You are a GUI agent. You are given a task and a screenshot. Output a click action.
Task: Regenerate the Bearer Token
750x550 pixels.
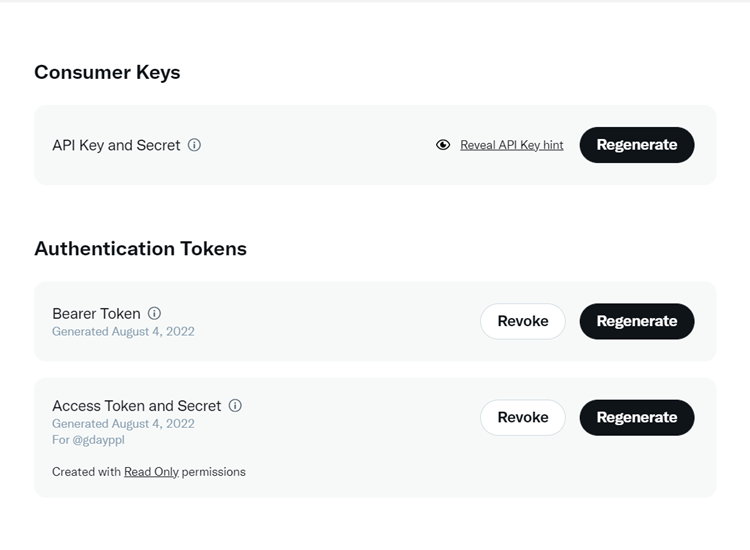pyautogui.click(x=637, y=321)
